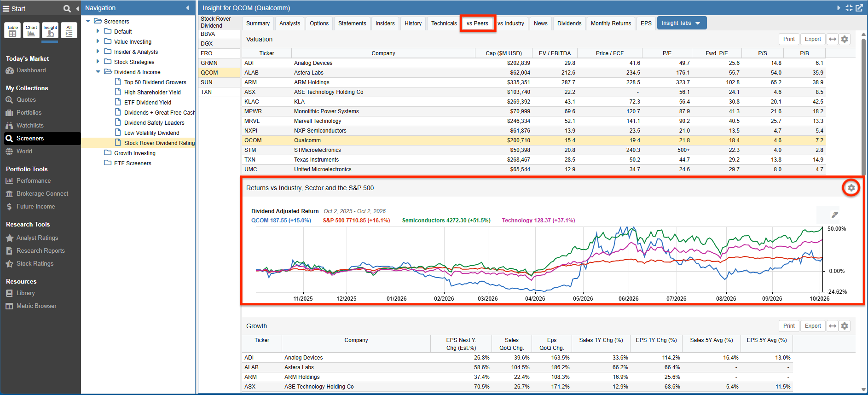The image size is (868, 395).
Task: Toggle Growth table width arrows
Action: tap(833, 326)
